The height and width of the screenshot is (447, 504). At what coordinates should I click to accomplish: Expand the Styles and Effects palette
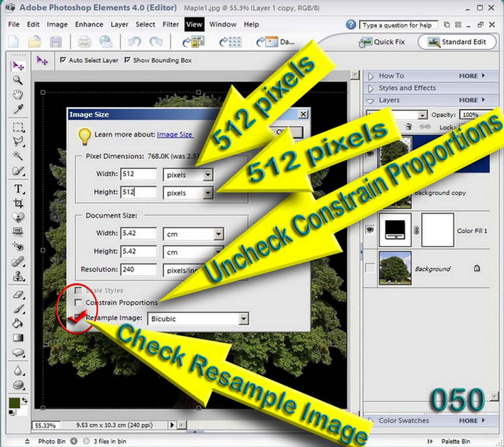coord(370,88)
